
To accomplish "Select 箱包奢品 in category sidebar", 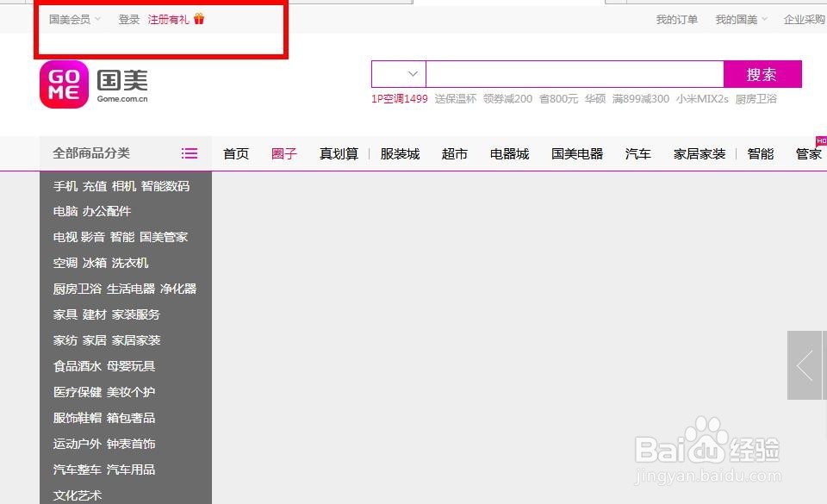I will coord(131,418).
